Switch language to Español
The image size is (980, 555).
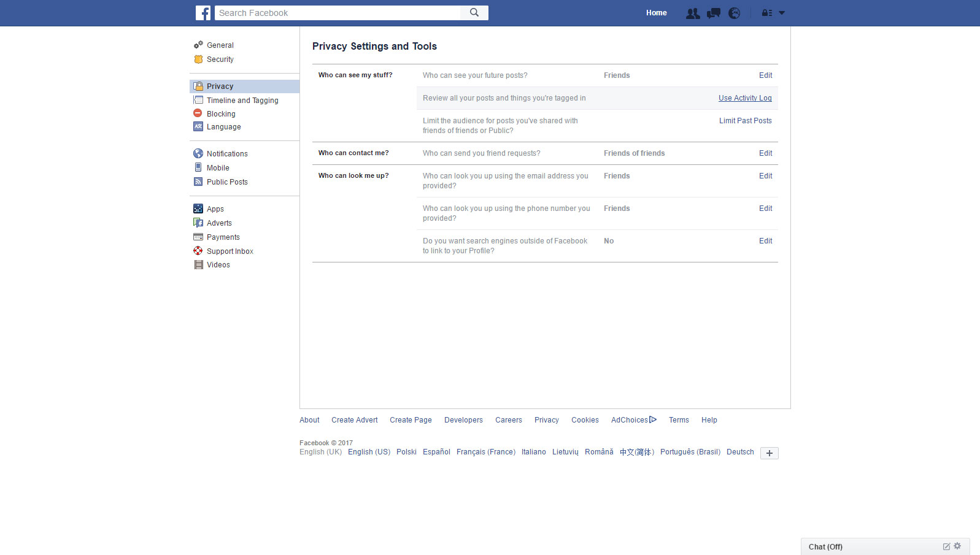[x=436, y=452]
